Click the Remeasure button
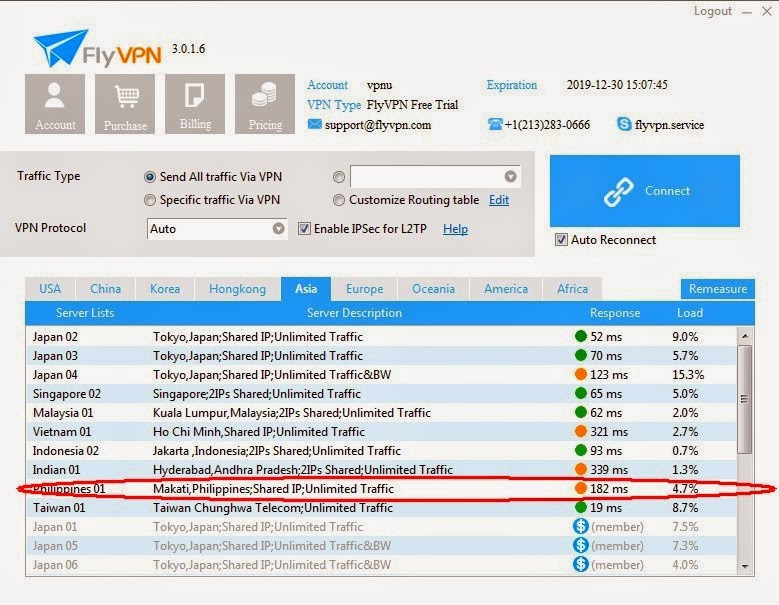Viewport: 779px width, 605px height. point(717,289)
